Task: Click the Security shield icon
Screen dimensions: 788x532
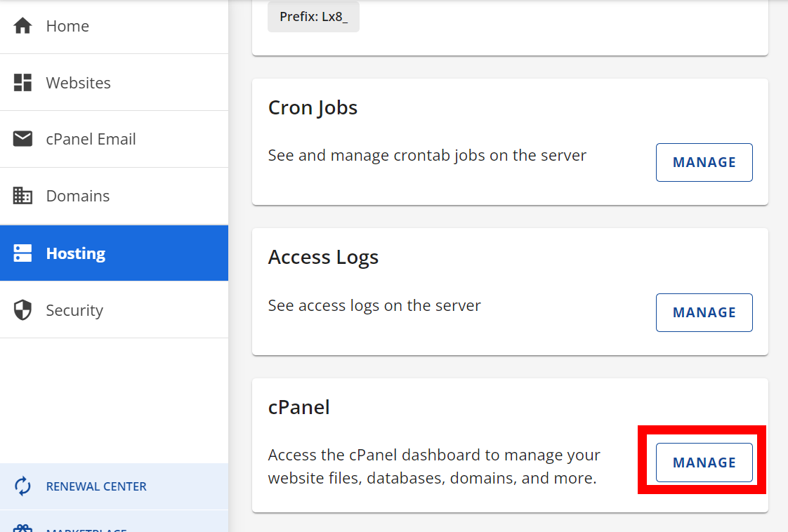Action: point(23,310)
